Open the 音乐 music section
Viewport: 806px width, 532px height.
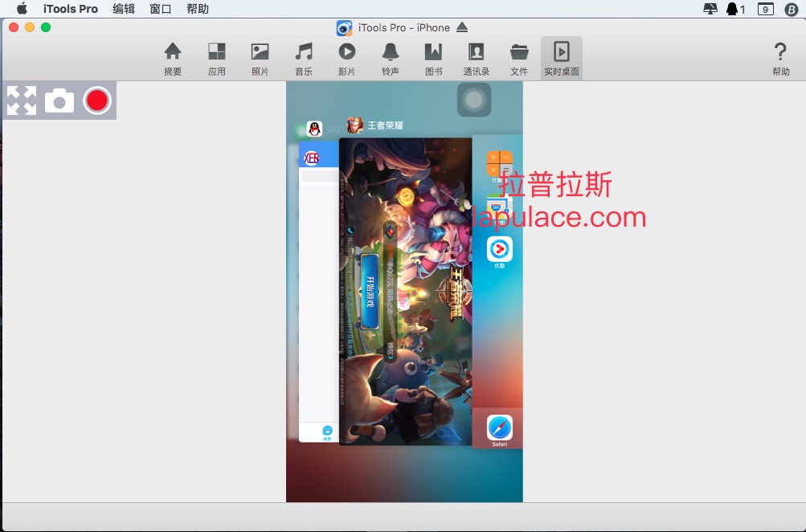303,59
